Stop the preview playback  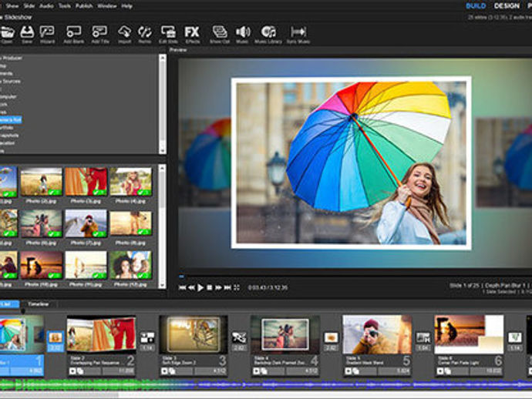(210, 287)
